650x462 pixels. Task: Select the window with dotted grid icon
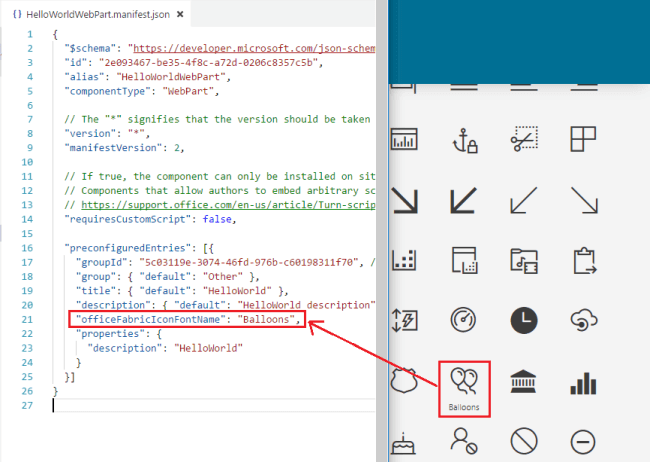point(464,260)
